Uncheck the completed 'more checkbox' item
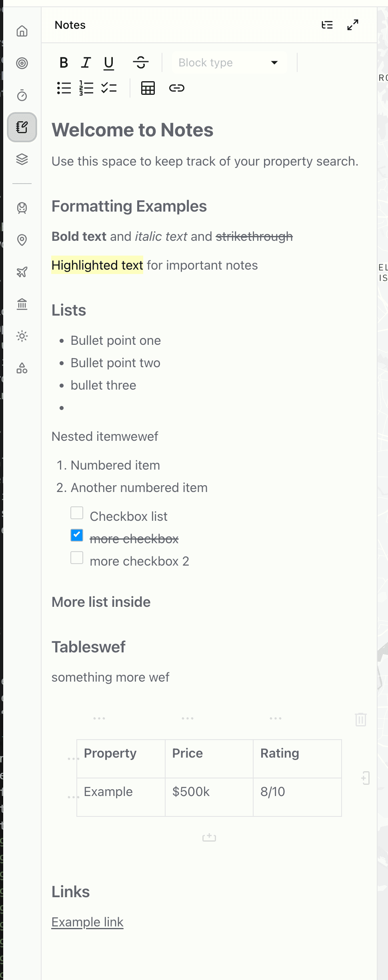This screenshot has height=980, width=388. tap(77, 535)
